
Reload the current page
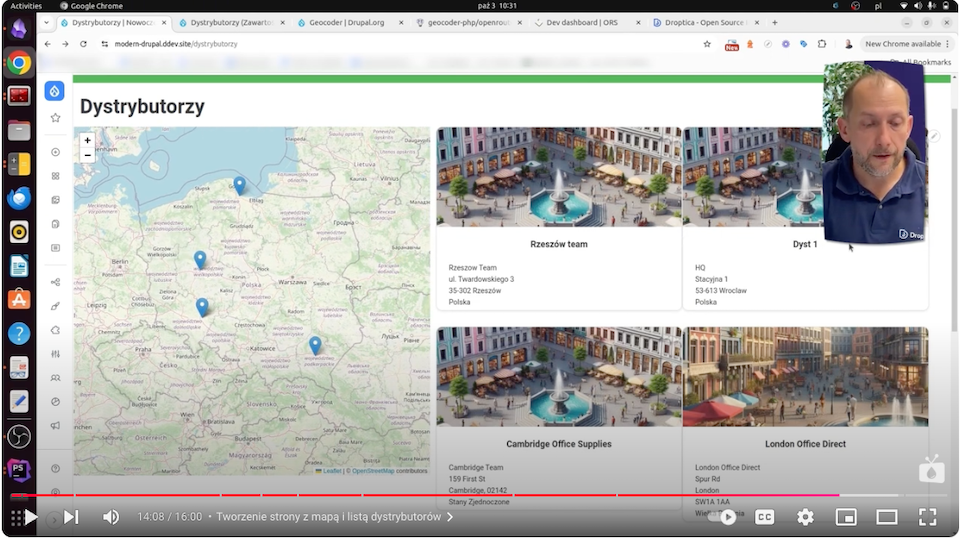coord(83,44)
